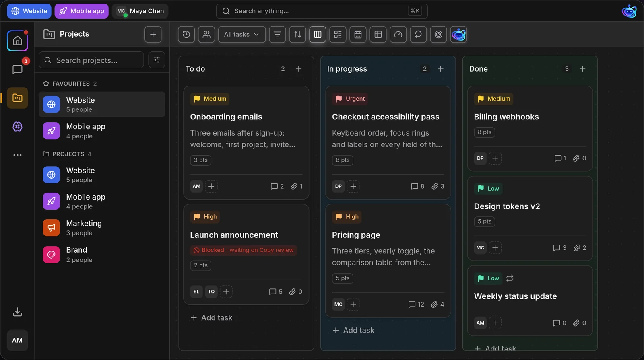Image resolution: width=644 pixels, height=360 pixels.
Task: Open the target goals toolbar icon
Action: pyautogui.click(x=438, y=35)
